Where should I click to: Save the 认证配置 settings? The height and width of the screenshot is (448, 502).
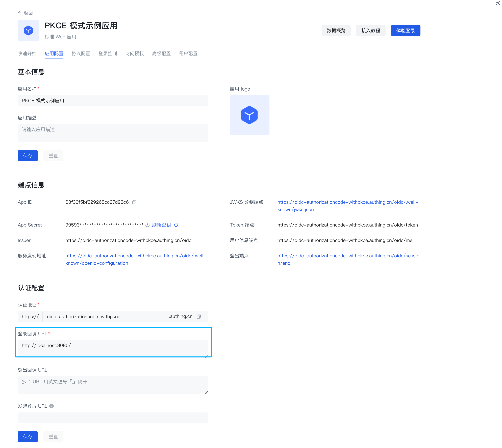coord(28,436)
